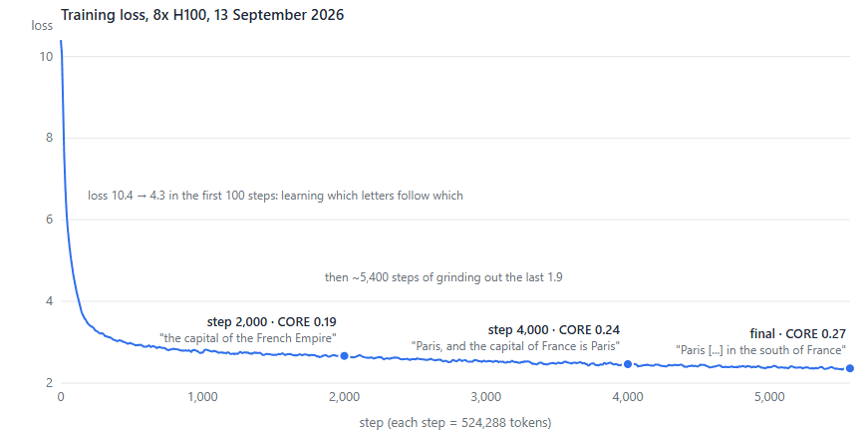Click the y-axis tick value 10
This screenshot has height=434, width=868.
point(46,57)
